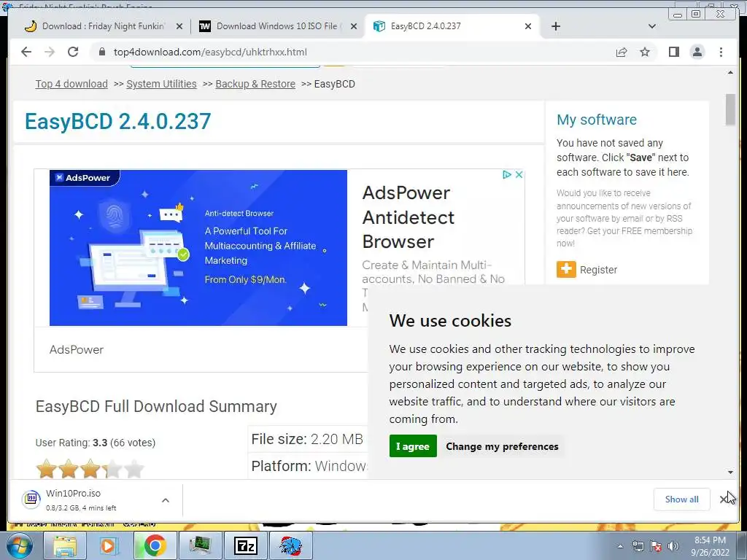The image size is (747, 560).
Task: Accept cookies with I agree
Action: click(x=413, y=446)
